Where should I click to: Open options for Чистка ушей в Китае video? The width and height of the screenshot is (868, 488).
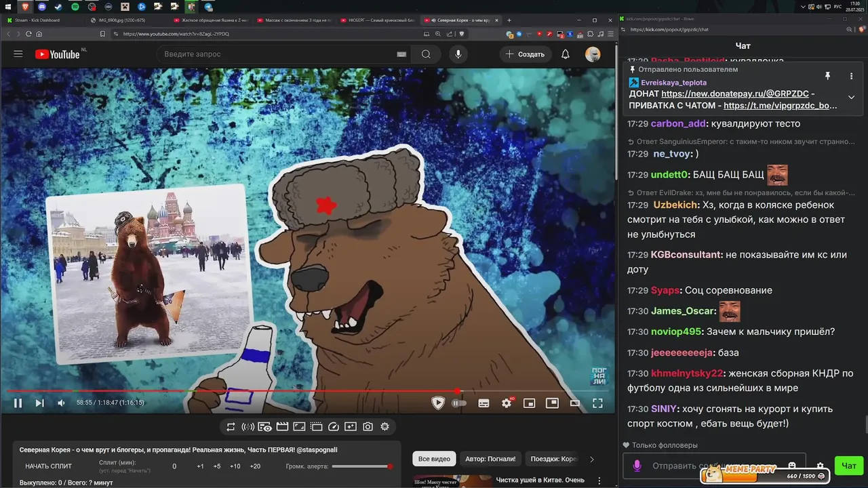(599, 481)
